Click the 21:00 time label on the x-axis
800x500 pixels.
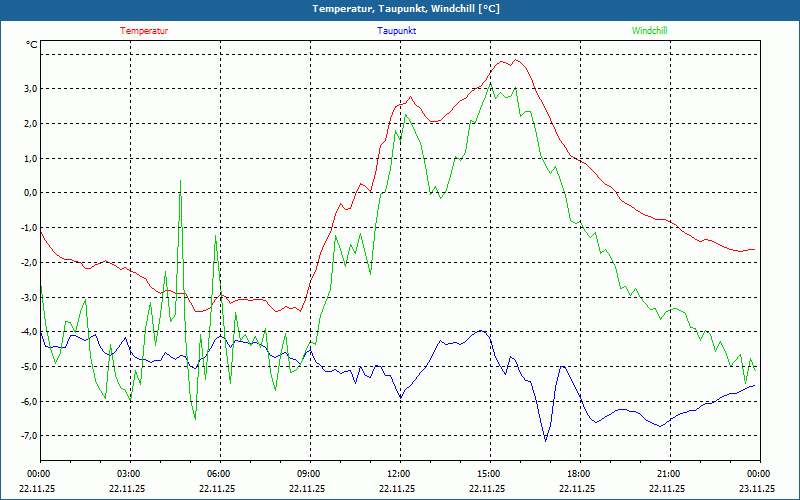click(x=669, y=474)
